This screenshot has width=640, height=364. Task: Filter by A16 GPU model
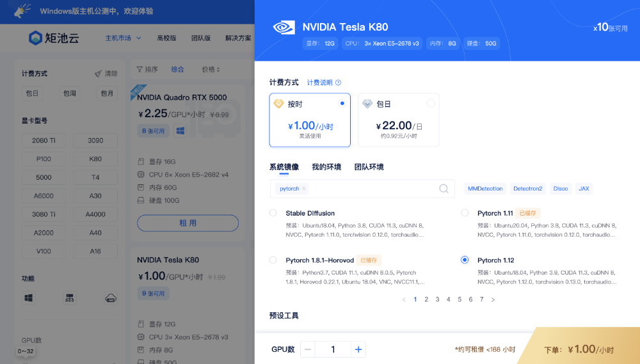click(95, 251)
